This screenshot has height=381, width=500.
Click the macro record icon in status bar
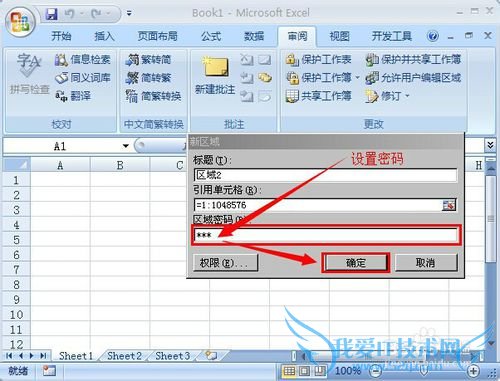(x=49, y=370)
